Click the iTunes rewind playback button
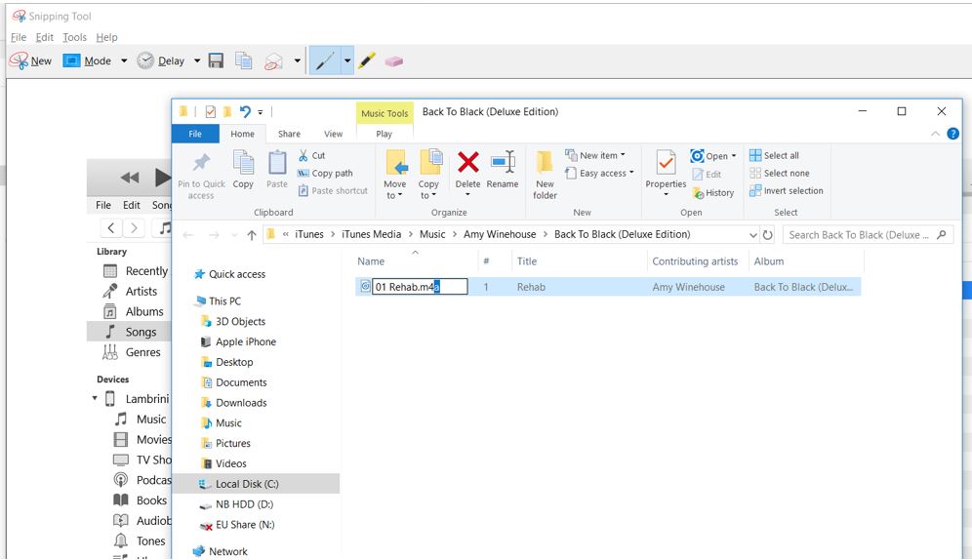 130,178
